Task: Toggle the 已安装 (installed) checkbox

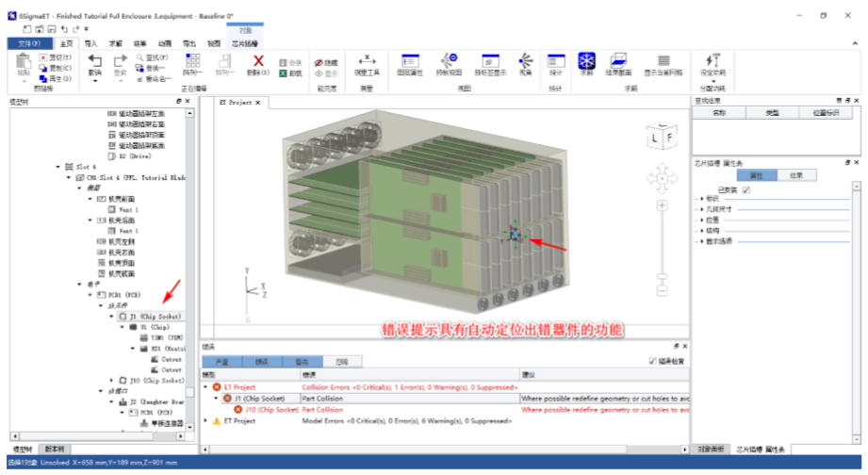Action: [746, 189]
